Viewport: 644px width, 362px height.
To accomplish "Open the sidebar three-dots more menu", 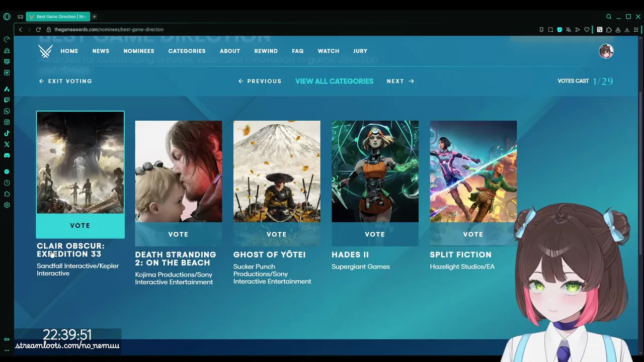I will (7, 350).
